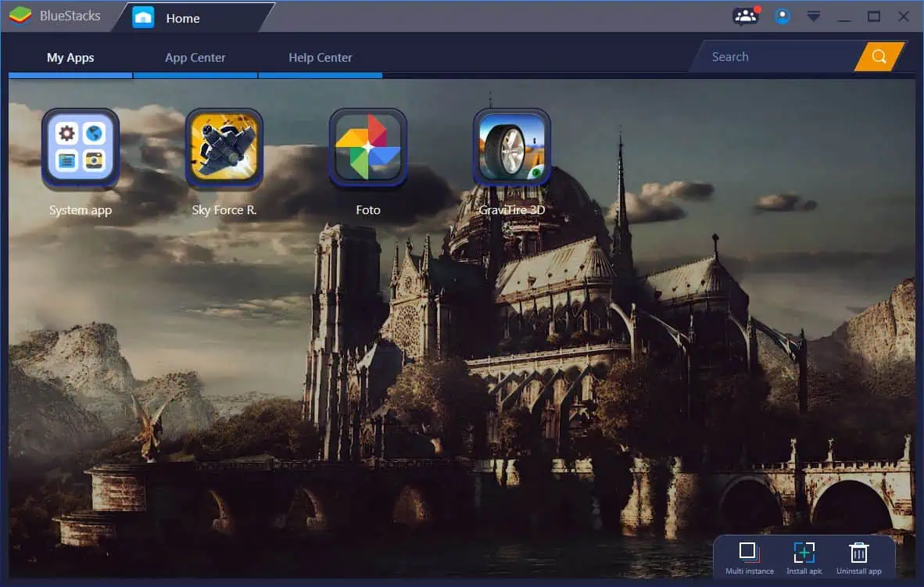Switch to the App Center tab
The image size is (924, 587).
[195, 57]
